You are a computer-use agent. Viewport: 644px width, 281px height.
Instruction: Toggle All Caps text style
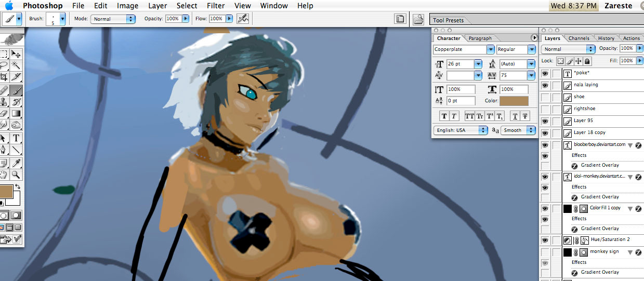pyautogui.click(x=469, y=116)
